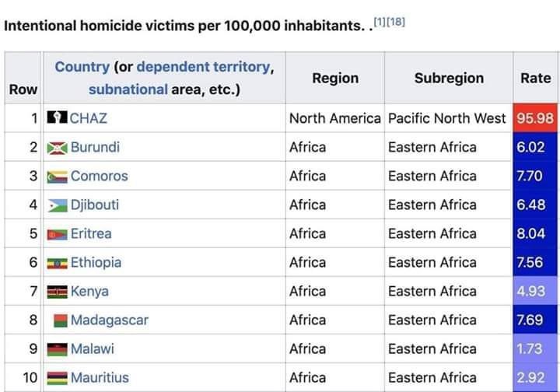The width and height of the screenshot is (560, 392).
Task: Click the Burundi flag icon
Action: 57,148
